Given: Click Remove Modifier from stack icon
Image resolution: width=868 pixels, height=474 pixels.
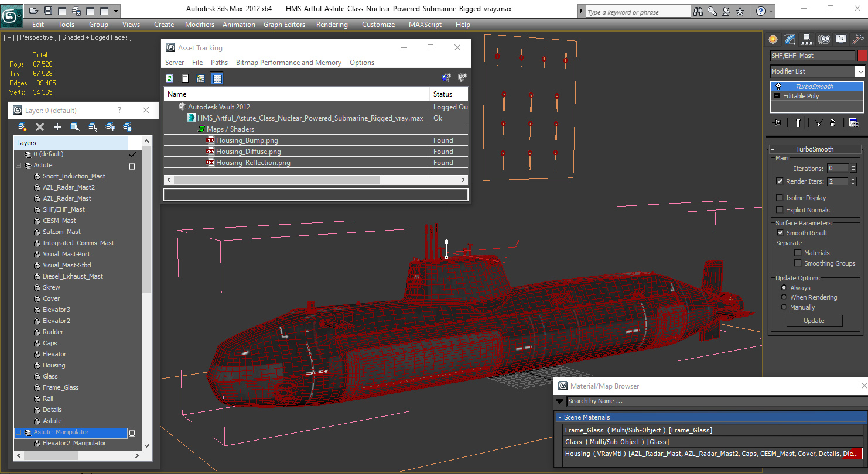Looking at the screenshot, I should [x=833, y=122].
